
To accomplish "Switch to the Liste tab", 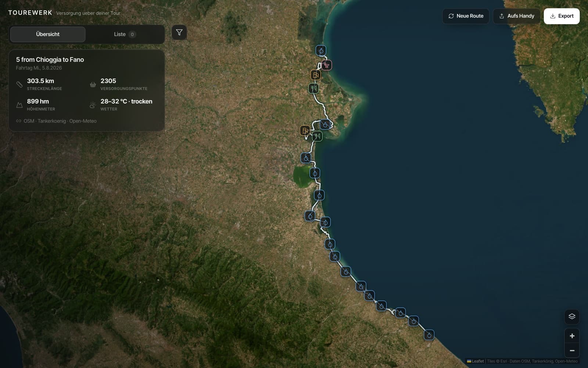I will (x=125, y=34).
